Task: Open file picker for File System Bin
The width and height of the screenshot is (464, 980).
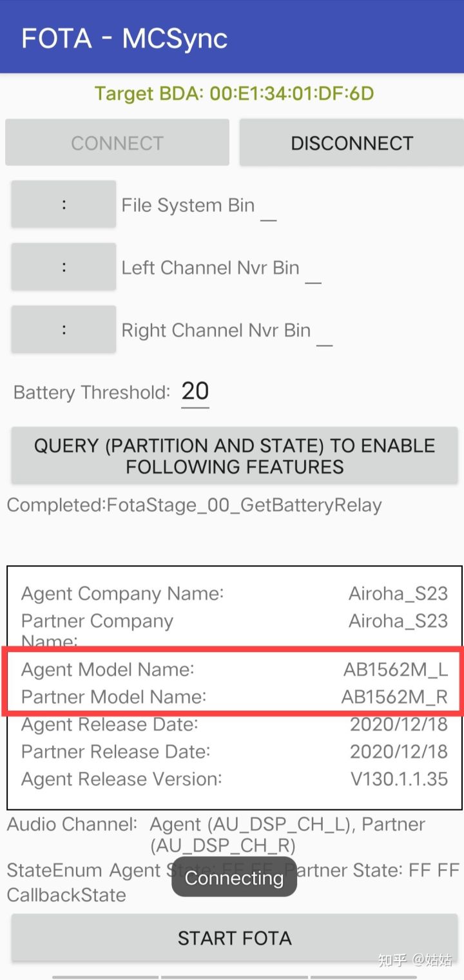Action: pyautogui.click(x=64, y=204)
